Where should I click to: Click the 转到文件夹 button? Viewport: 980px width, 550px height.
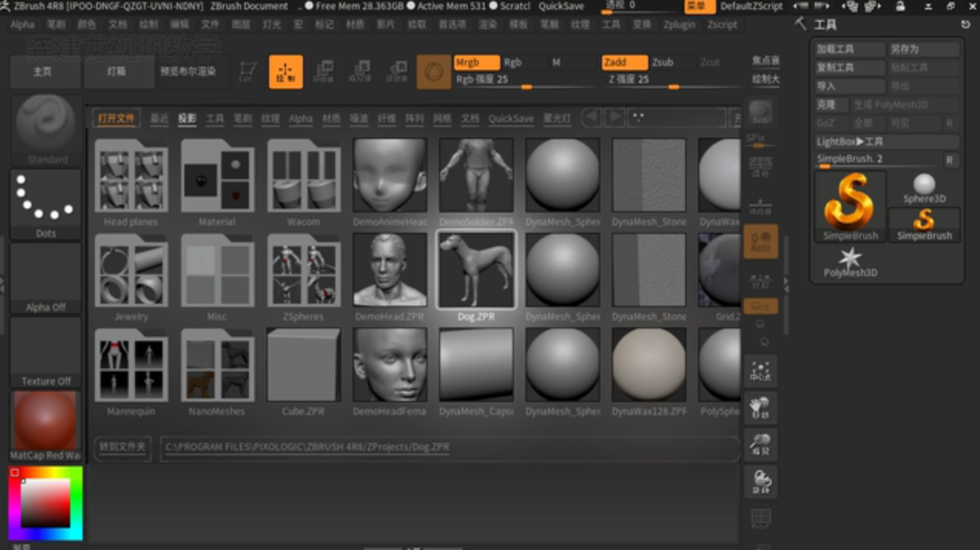(x=122, y=447)
